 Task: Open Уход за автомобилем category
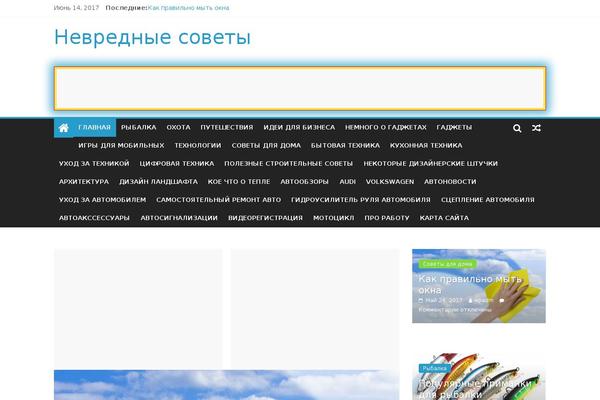[x=102, y=199]
